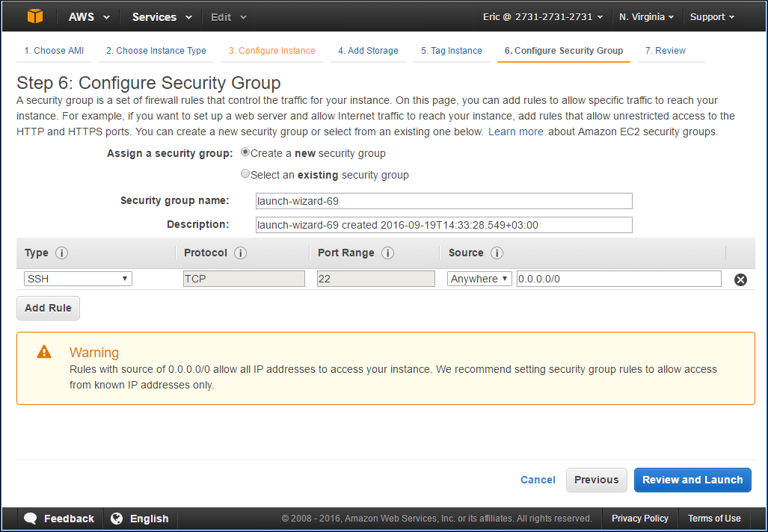
Task: Click the Security group name field
Action: 443,201
